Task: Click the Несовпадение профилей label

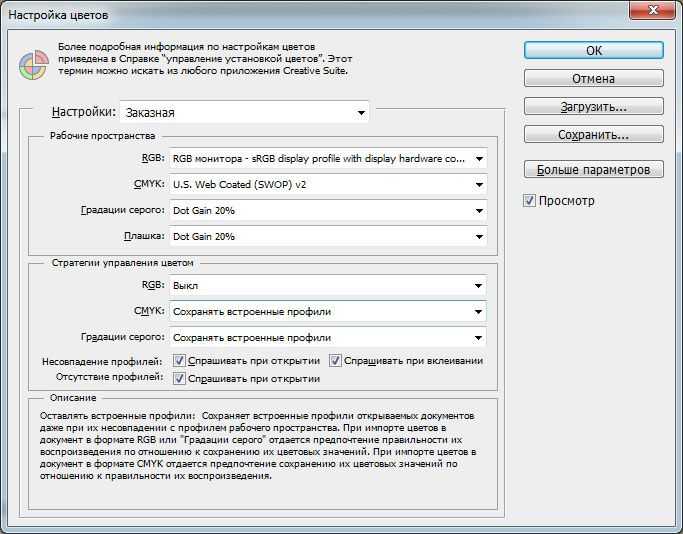Action: (102, 362)
